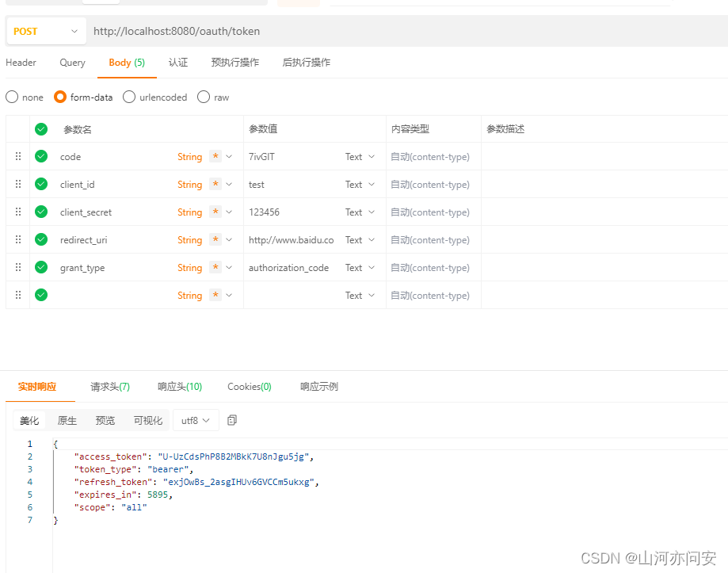Screen dimensions: 728x573
Task: Select the 美化 response view
Action: [x=29, y=420]
